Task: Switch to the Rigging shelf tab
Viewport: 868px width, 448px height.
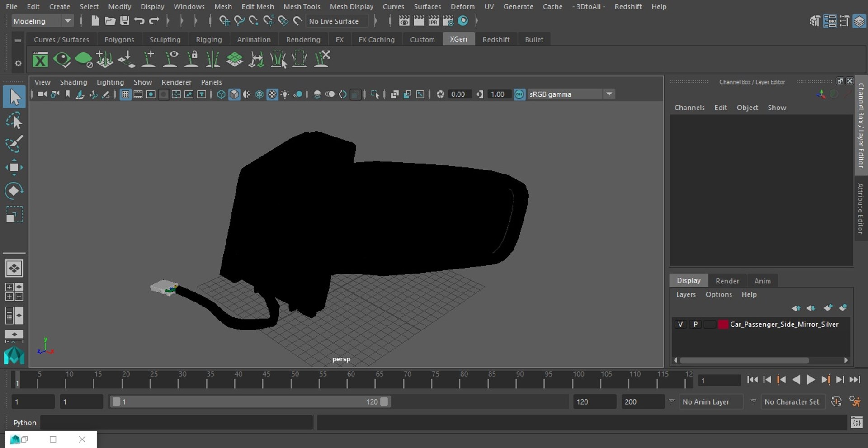Action: (x=208, y=39)
